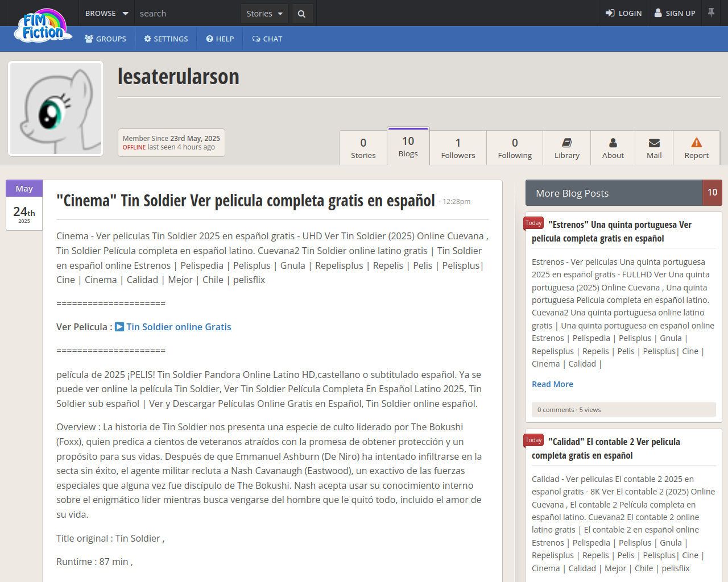Viewport: 728px width, 582px height.
Task: Switch to the Blogs tab
Action: pos(408,146)
